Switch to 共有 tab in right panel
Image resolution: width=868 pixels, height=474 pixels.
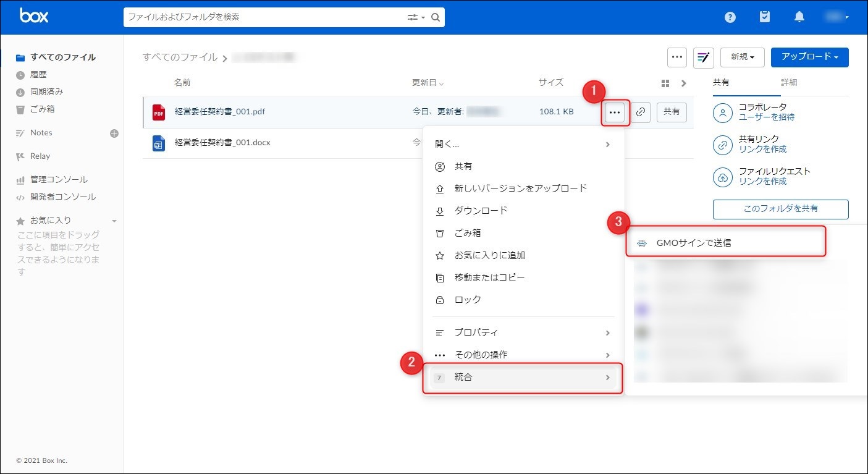721,82
